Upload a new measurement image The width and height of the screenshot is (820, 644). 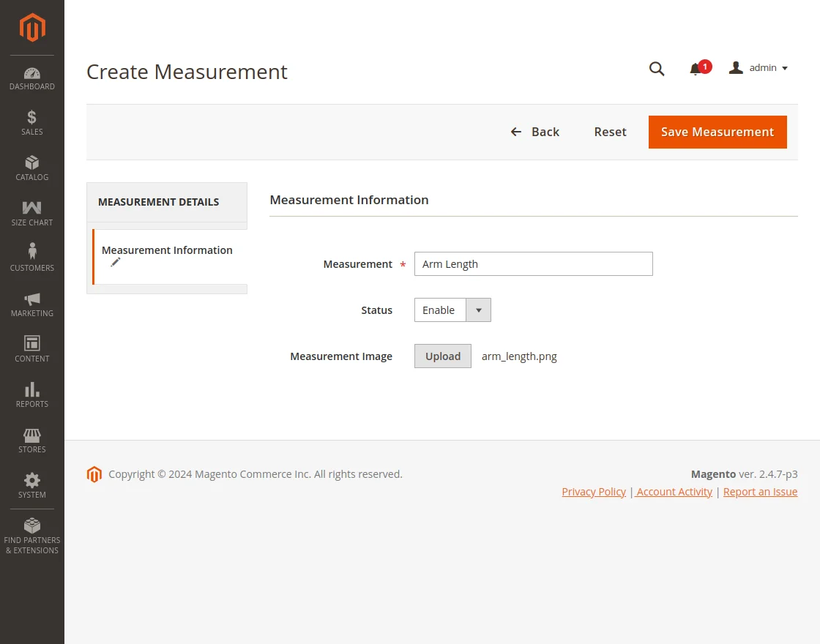[x=442, y=356]
